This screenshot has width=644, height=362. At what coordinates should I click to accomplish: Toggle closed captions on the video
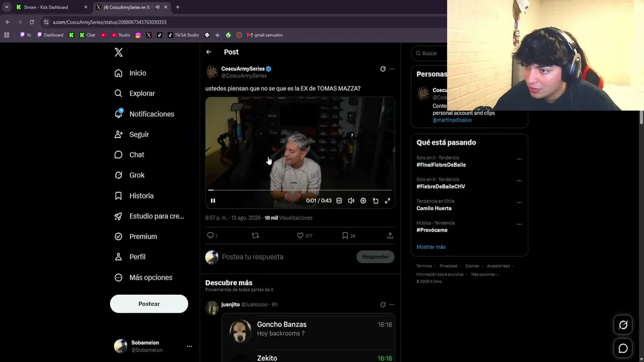pos(339,201)
